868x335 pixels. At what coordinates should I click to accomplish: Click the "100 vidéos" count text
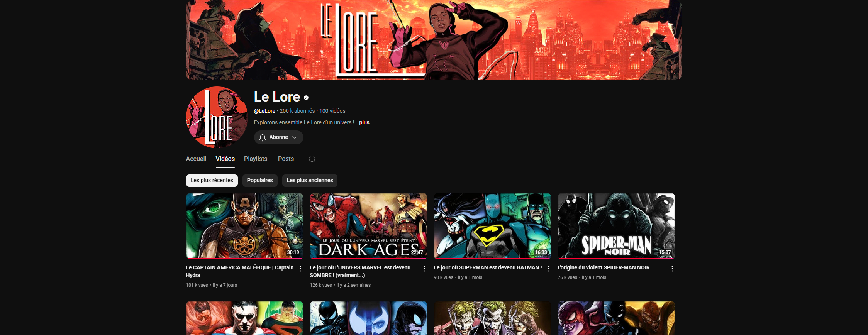[332, 111]
